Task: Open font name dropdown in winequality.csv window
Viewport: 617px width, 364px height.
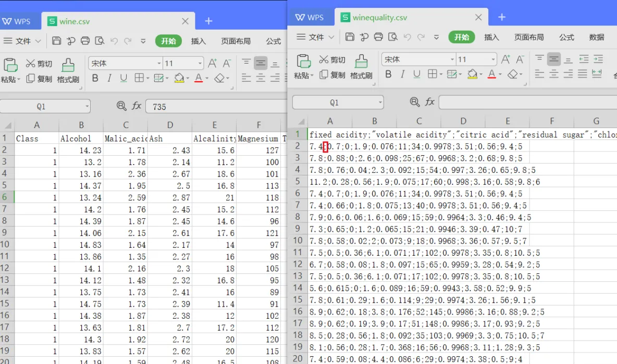Action: 452,59
